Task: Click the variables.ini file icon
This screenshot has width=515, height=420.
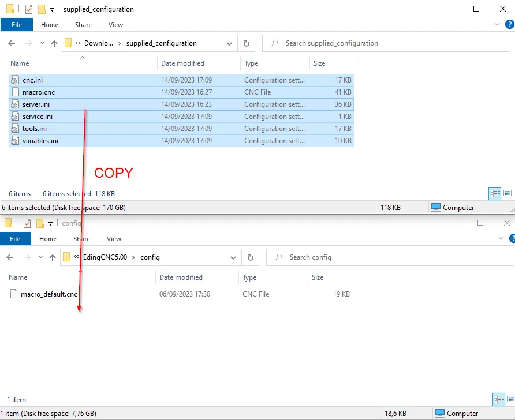Action: pos(15,141)
